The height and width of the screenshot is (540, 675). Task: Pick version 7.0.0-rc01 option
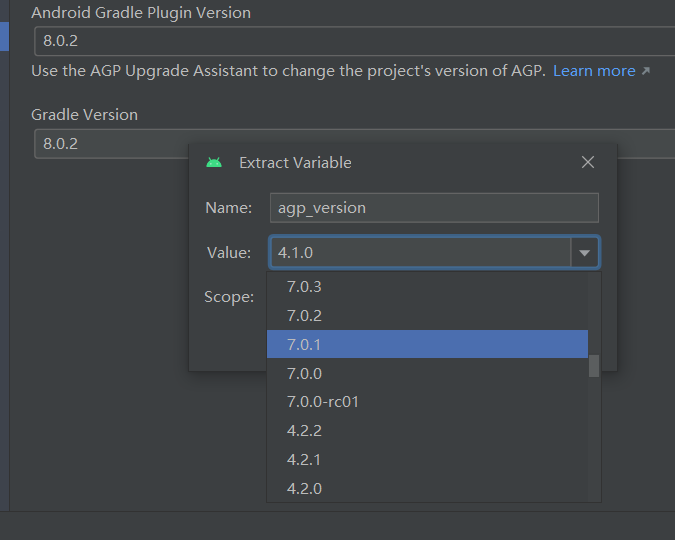(322, 402)
